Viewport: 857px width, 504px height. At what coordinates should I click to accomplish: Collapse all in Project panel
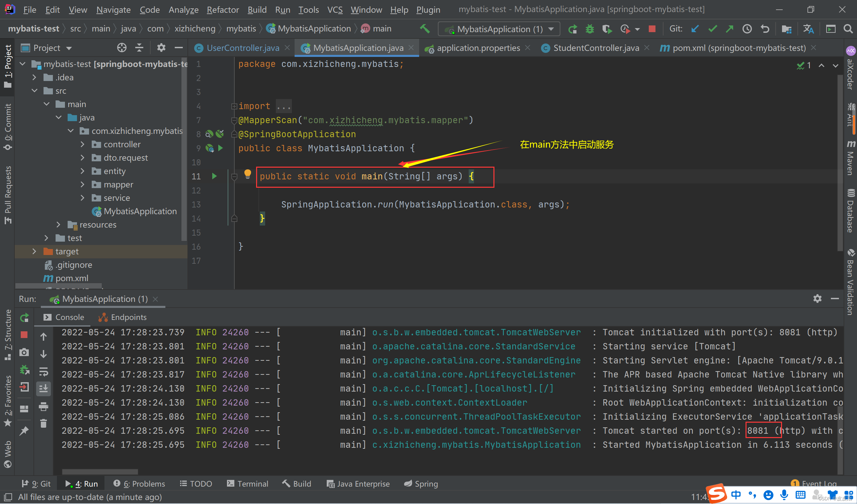139,48
